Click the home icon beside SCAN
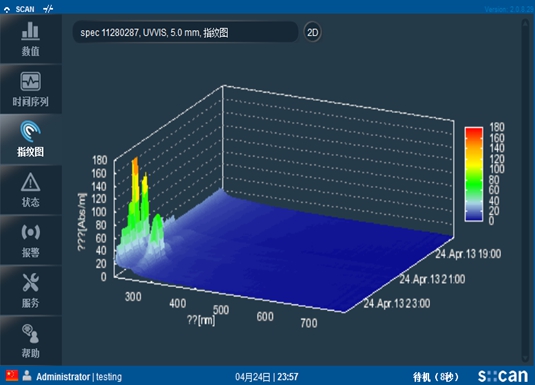The height and width of the screenshot is (385, 535). [7, 10]
